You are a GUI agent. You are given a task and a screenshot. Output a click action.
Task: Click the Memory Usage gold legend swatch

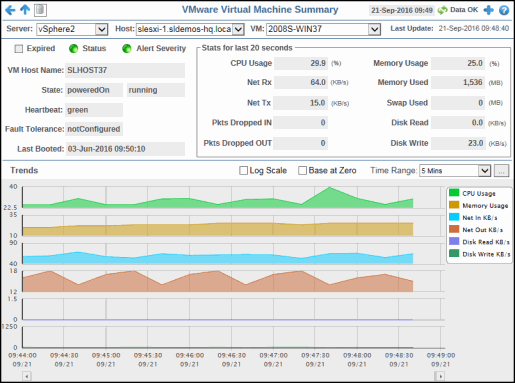pos(454,205)
